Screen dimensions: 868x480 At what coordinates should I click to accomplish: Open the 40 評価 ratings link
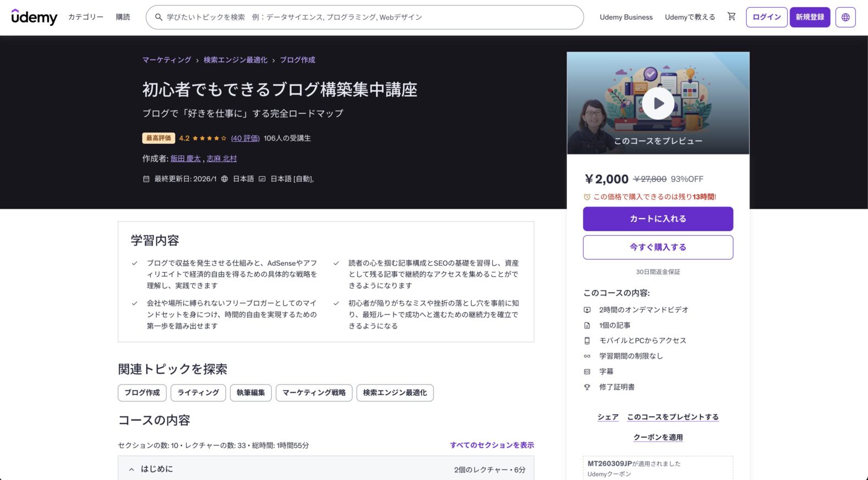(245, 138)
